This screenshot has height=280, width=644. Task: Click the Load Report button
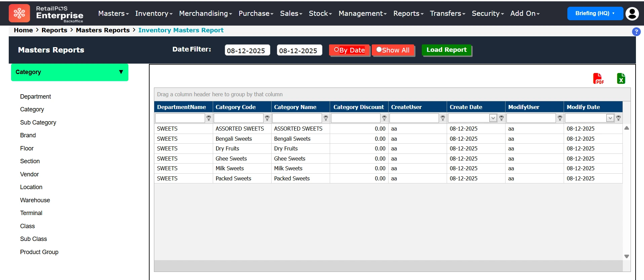446,50
